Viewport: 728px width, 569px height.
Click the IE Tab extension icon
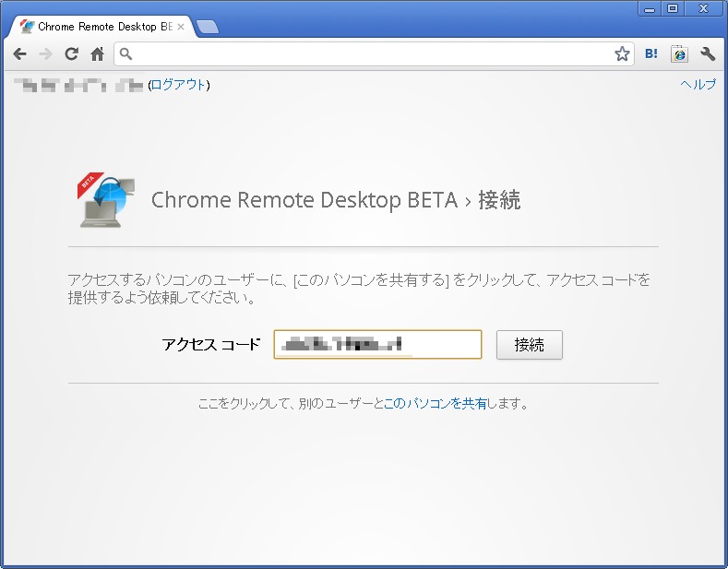(x=679, y=53)
